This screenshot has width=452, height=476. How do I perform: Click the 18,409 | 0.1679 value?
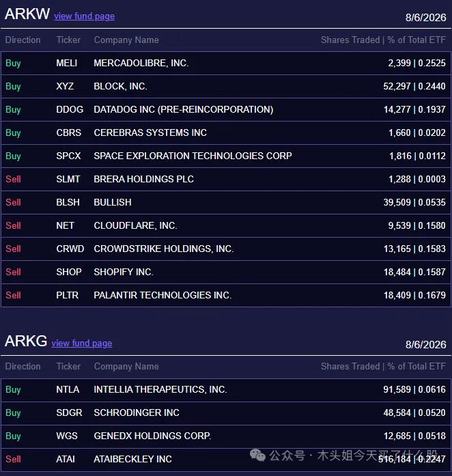pos(414,296)
